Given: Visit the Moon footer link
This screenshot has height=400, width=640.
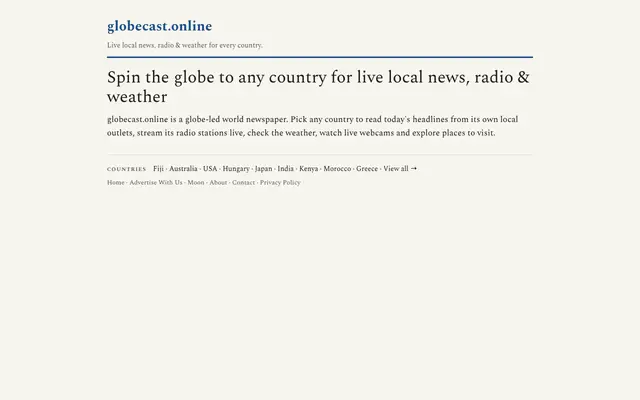Looking at the screenshot, I should (x=196, y=182).
